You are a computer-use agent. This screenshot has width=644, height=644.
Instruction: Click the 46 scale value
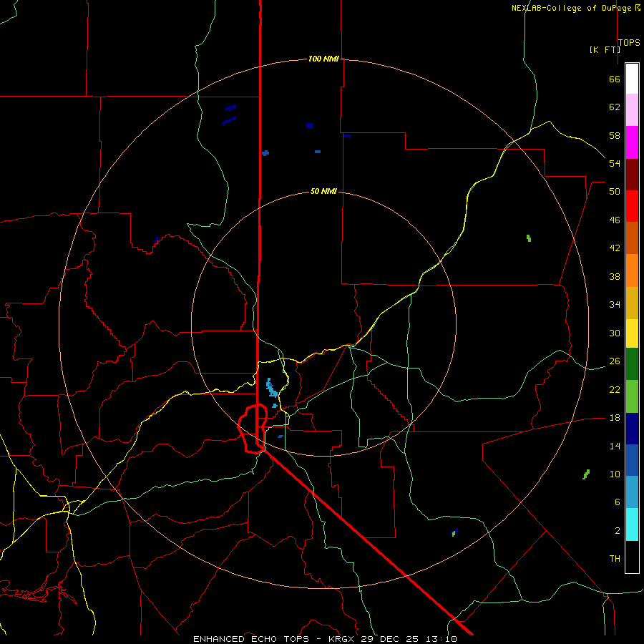(615, 220)
